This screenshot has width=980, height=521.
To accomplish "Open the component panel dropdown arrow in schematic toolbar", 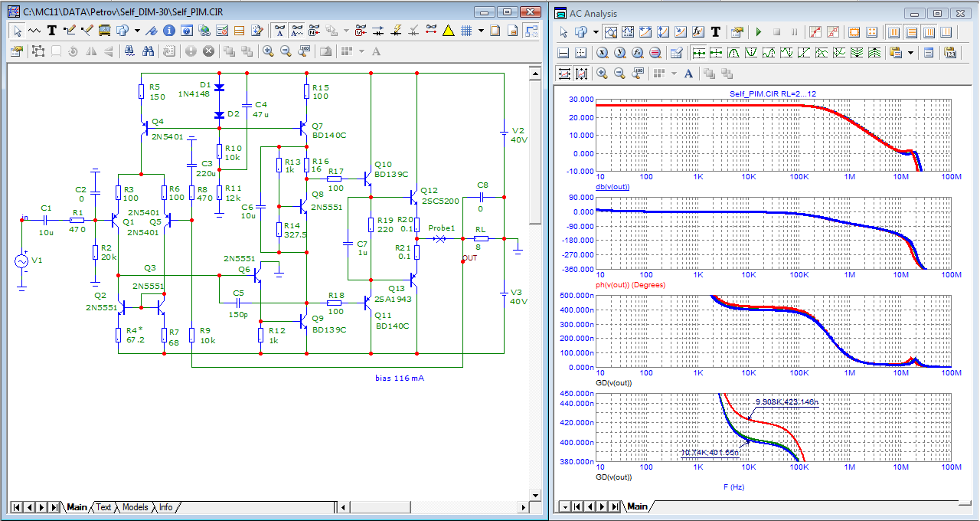I will point(137,31).
